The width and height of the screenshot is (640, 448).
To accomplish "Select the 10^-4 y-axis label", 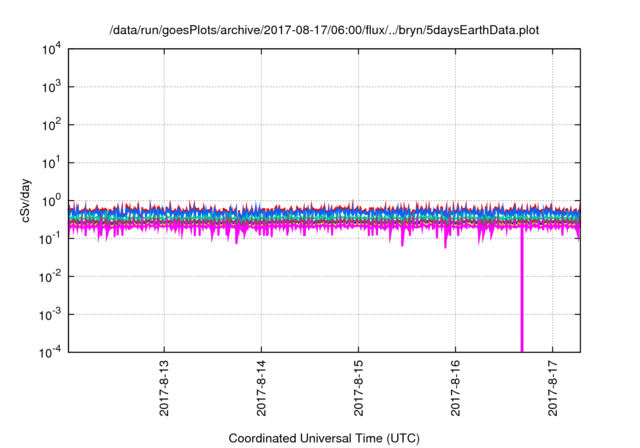I will tap(51, 352).
